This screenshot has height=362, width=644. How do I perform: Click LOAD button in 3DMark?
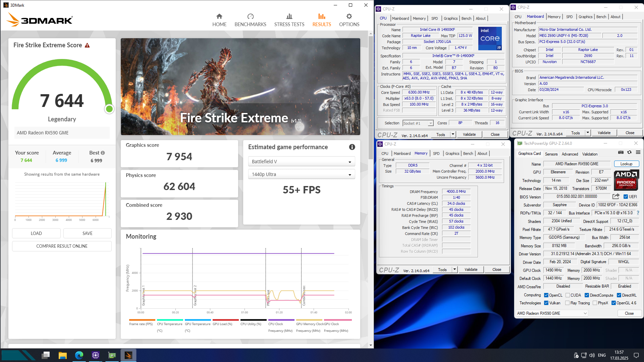pos(36,233)
